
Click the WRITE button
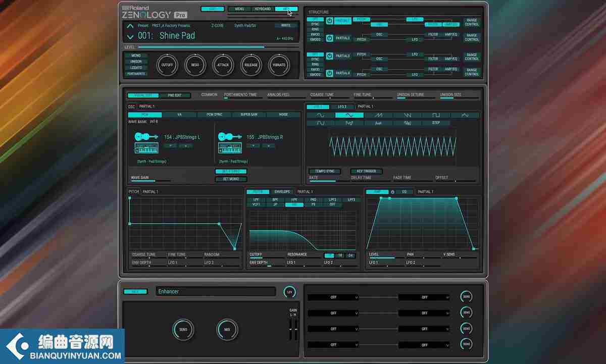coord(286,25)
